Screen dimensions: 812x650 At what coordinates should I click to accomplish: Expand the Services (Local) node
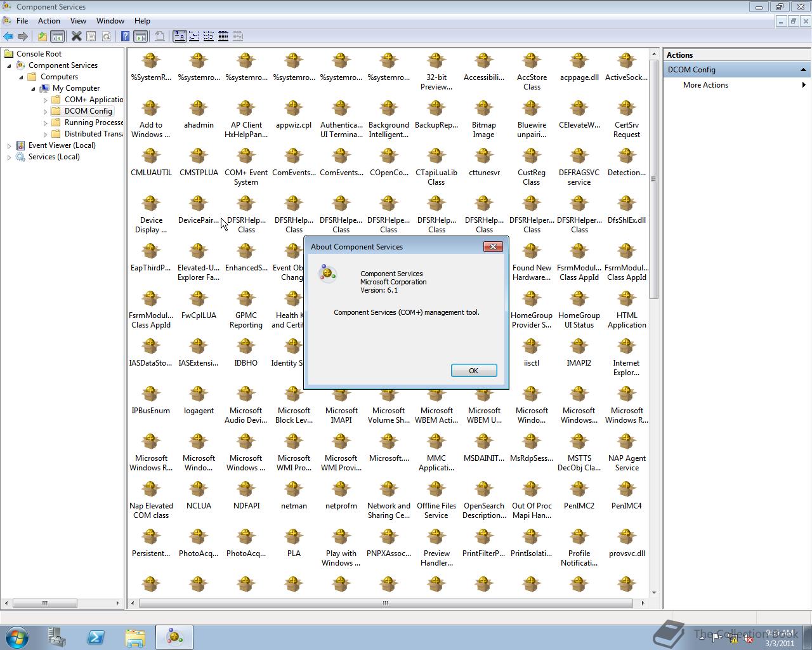point(9,157)
